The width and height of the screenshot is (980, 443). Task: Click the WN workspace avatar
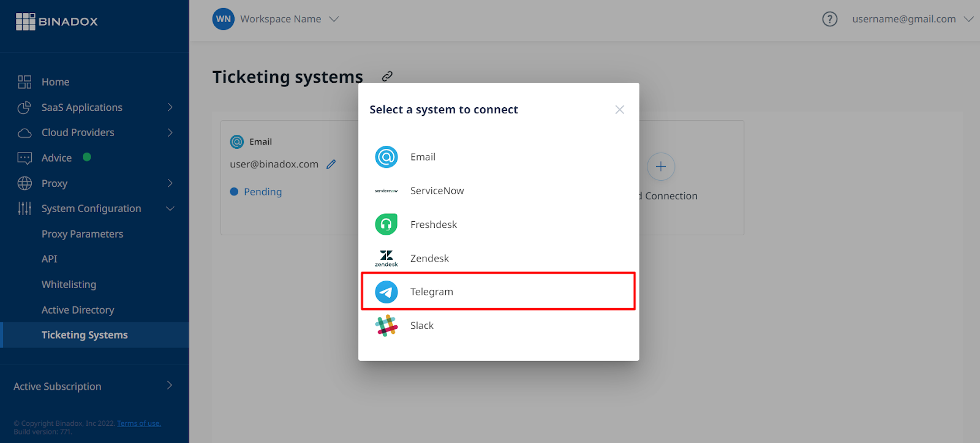coord(224,19)
